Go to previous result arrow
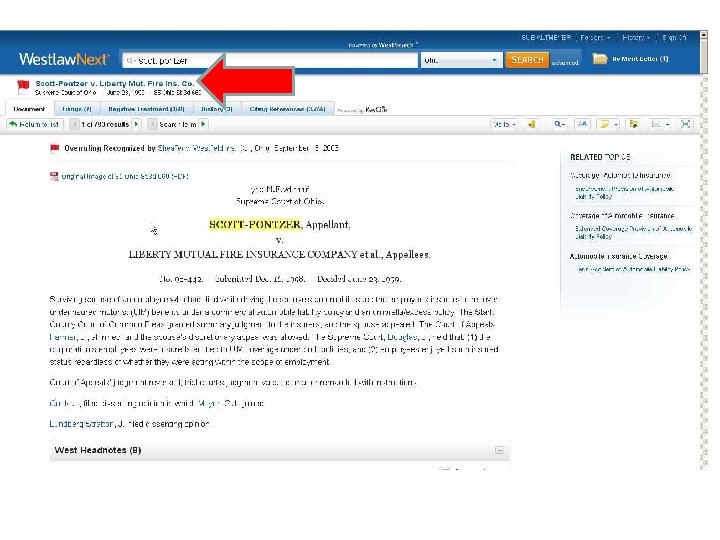The image size is (720, 540). (74, 124)
